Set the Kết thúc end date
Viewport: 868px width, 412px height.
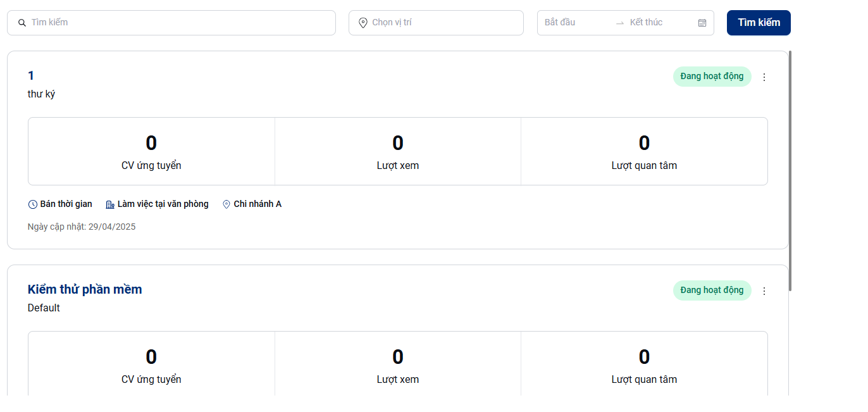click(x=658, y=23)
